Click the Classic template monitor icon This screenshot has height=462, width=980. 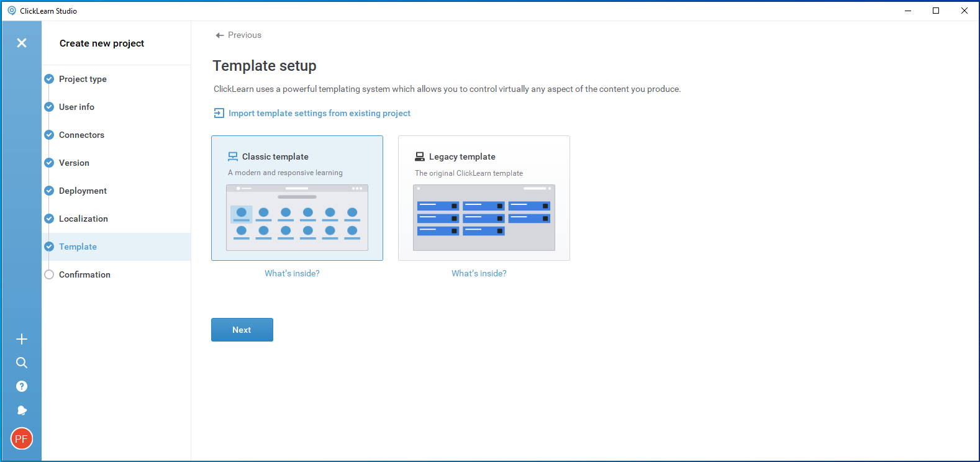click(x=233, y=156)
